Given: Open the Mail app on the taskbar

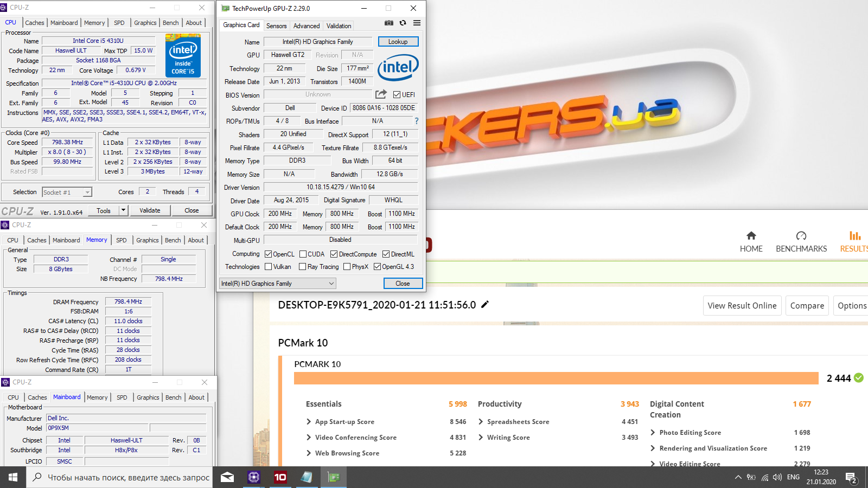Looking at the screenshot, I should [227, 477].
